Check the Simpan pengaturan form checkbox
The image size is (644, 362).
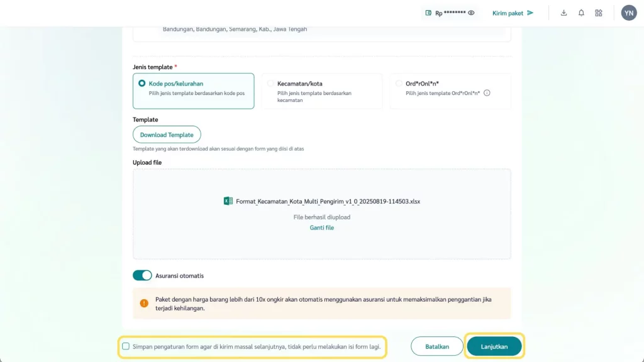(126, 346)
